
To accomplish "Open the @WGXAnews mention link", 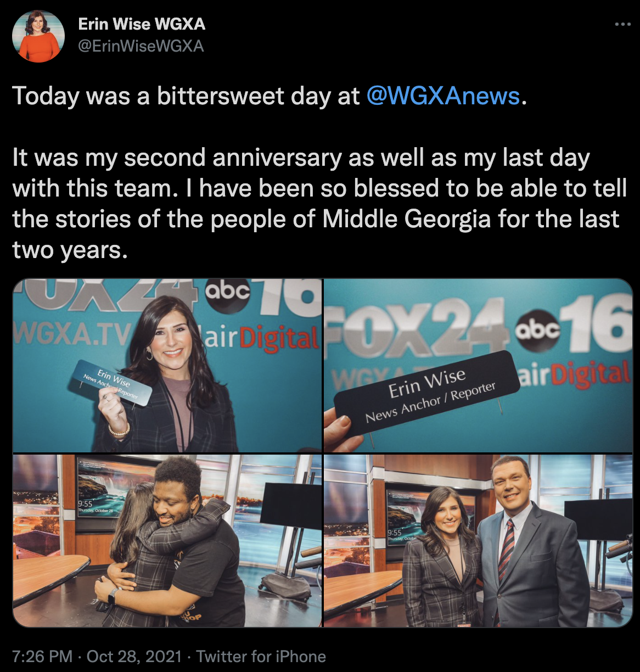I will (x=443, y=96).
